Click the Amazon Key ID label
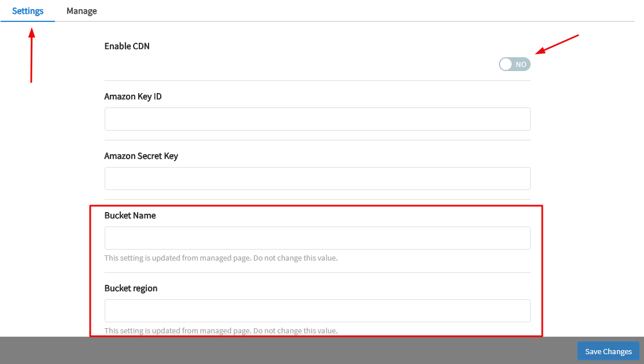The image size is (644, 364). [133, 96]
